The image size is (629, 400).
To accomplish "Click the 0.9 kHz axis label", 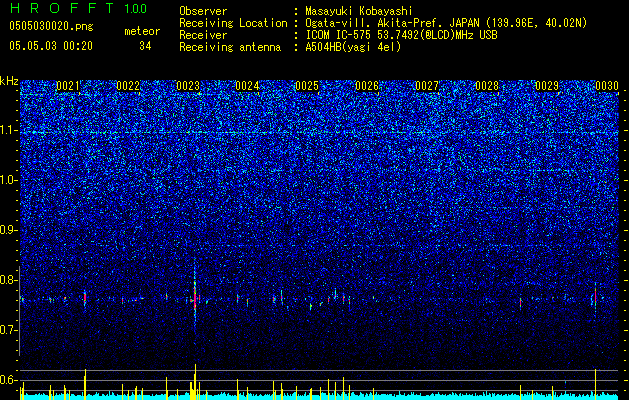I will pos(9,230).
